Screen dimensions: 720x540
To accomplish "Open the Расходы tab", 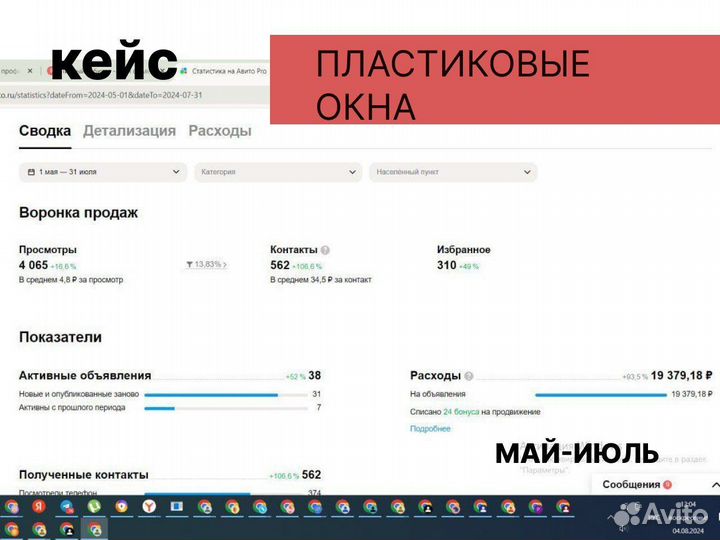I will tap(220, 131).
